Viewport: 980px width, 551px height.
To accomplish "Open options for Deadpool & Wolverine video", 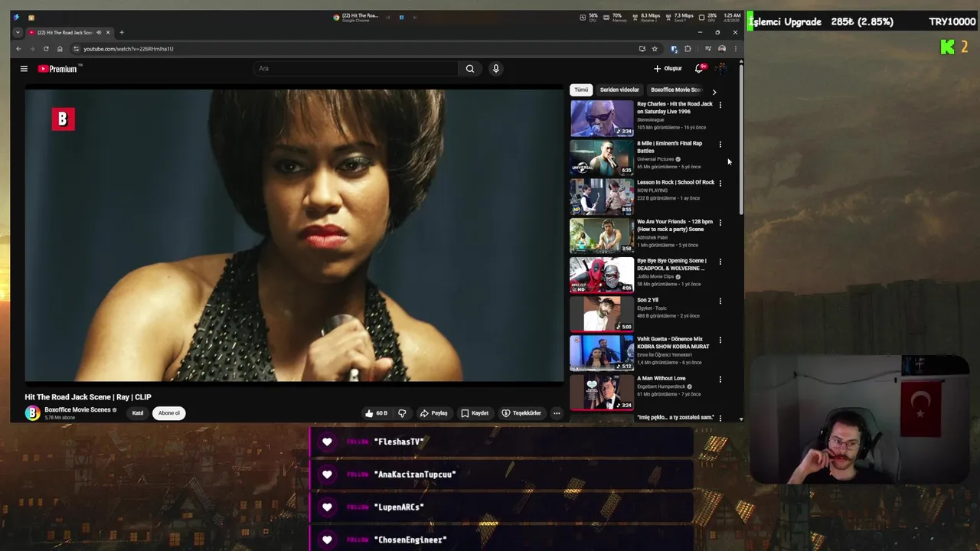I will (x=720, y=261).
